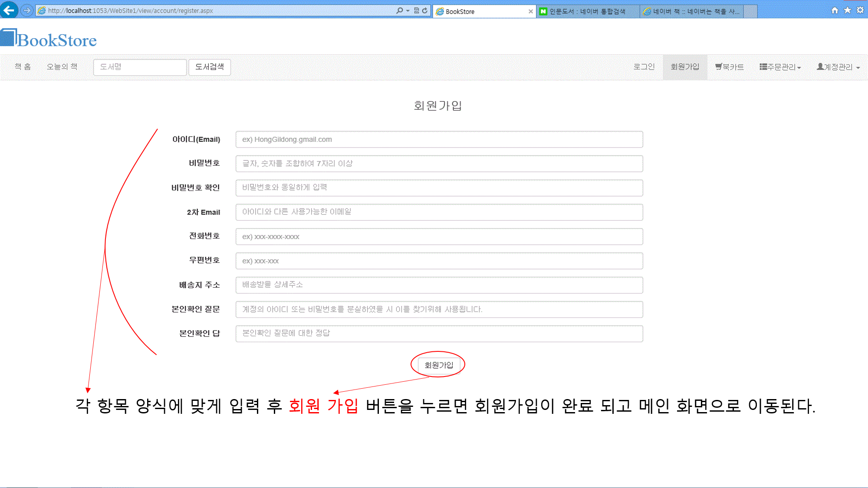The height and width of the screenshot is (488, 868).
Task: Open Favorites with the star icon
Action: tap(847, 11)
